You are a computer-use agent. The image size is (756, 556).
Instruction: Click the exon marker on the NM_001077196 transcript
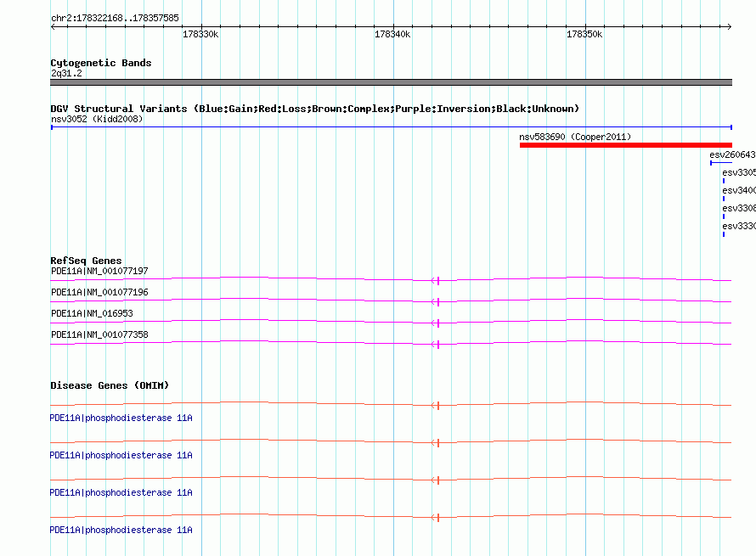pos(437,301)
